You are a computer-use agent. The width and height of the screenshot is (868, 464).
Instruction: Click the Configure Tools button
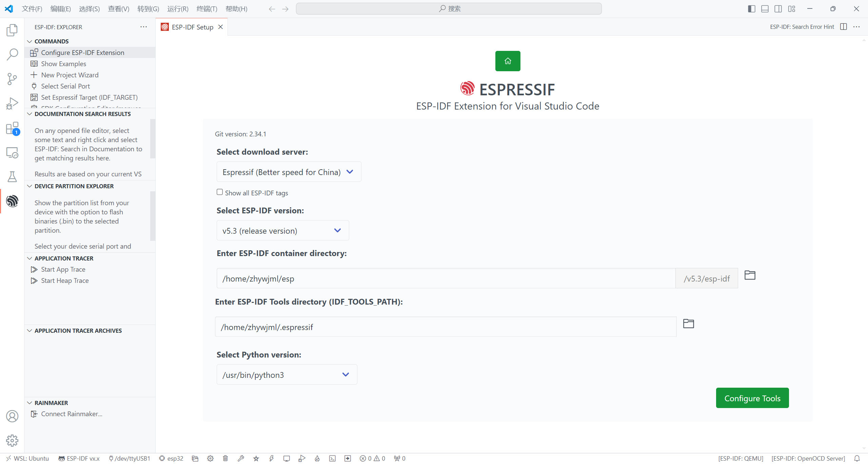[x=752, y=398]
